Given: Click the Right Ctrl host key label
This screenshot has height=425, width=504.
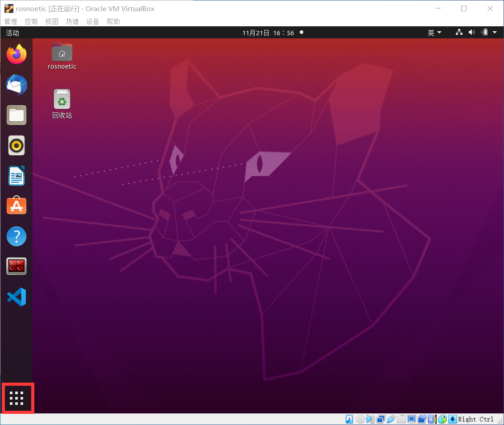Looking at the screenshot, I should pos(476,419).
